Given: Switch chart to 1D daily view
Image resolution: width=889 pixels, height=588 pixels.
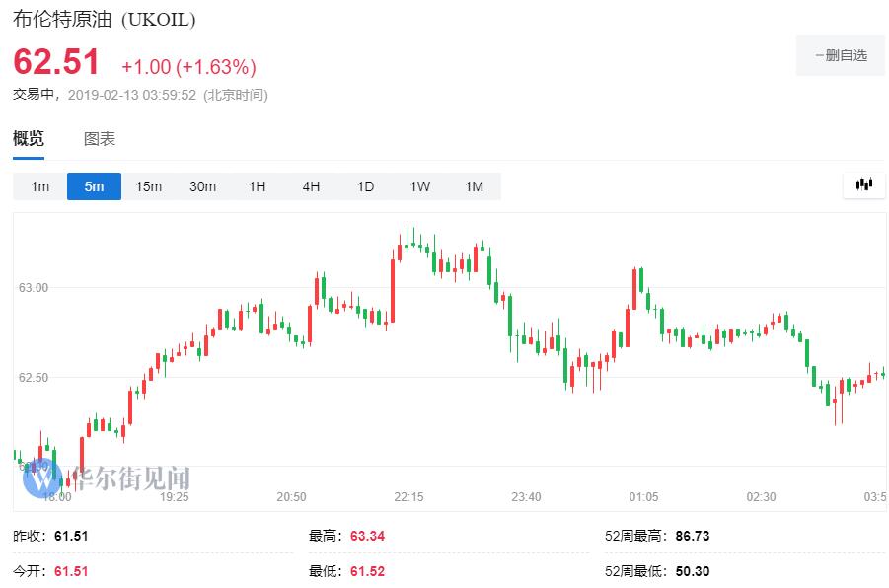Looking at the screenshot, I should 365,186.
